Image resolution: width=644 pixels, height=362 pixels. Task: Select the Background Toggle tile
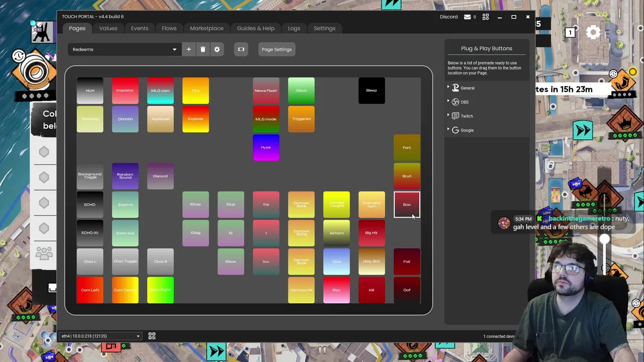90,176
